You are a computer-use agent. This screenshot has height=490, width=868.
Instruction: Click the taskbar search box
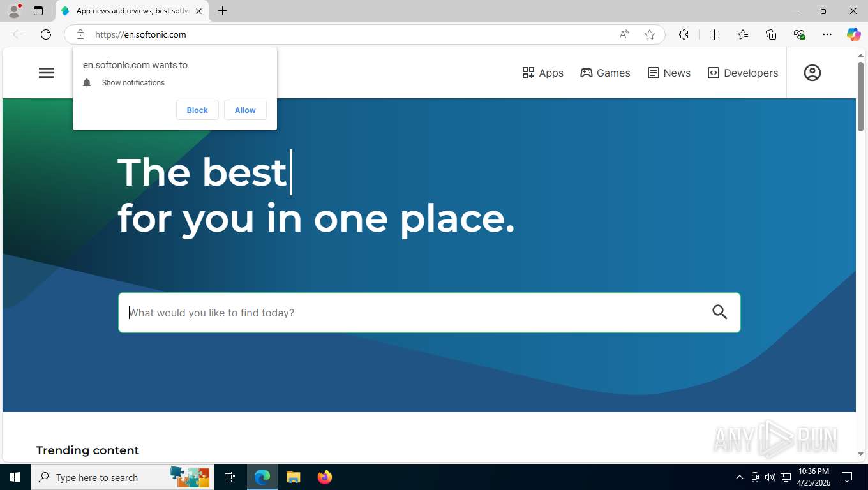pos(121,477)
